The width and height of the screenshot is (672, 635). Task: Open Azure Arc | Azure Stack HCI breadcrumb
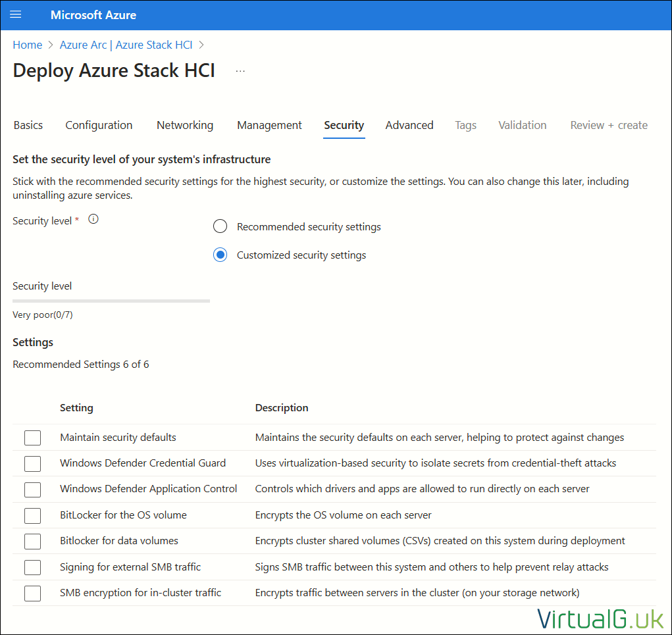click(x=126, y=45)
